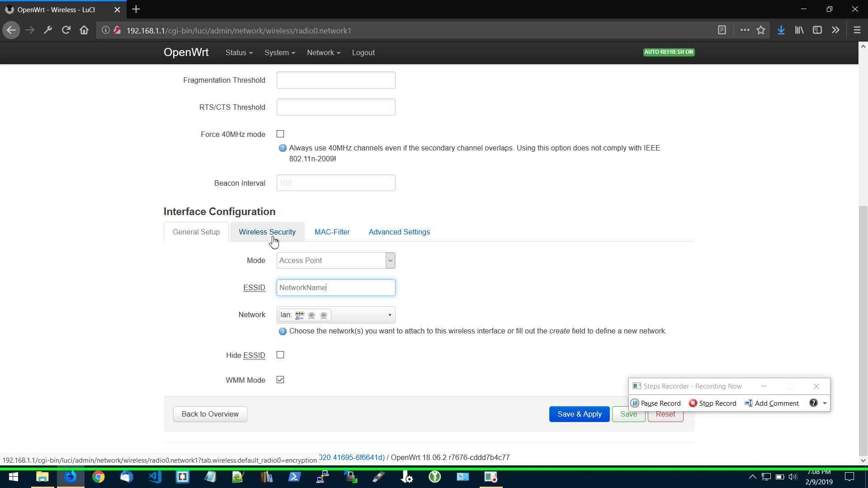Expand the Mode Access Point dropdown

(x=336, y=261)
